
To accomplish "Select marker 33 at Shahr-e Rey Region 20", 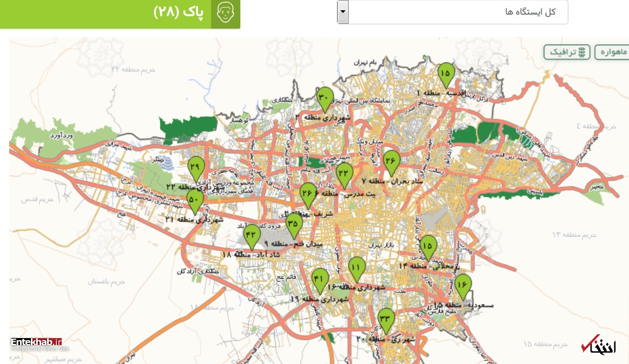I will coord(386,321).
